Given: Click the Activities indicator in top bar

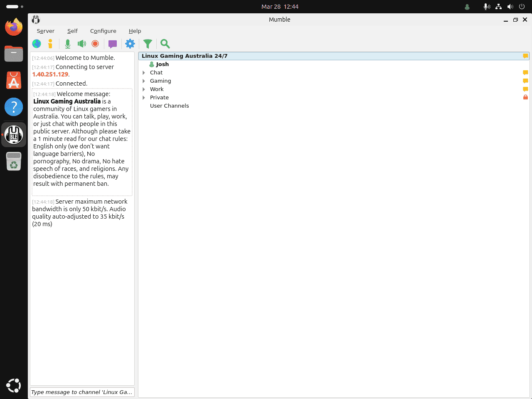Looking at the screenshot, I should tap(15, 7).
